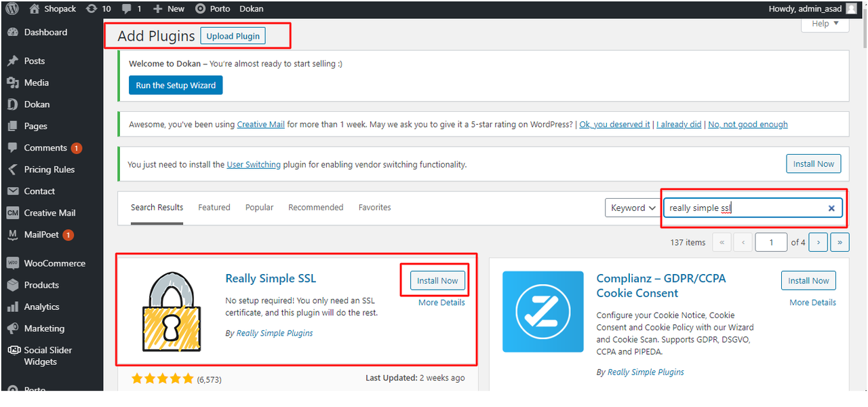Image resolution: width=868 pixels, height=407 pixels.
Task: Click the current page number field
Action: pyautogui.click(x=770, y=242)
